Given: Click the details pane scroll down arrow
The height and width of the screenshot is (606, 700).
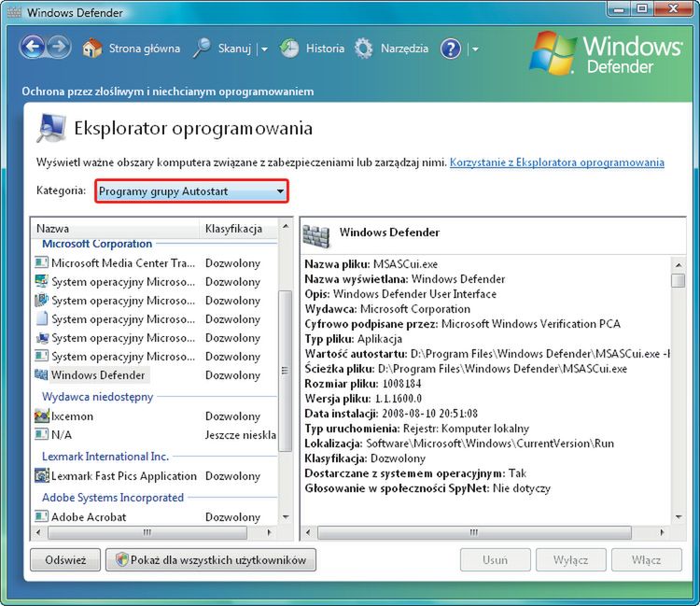Looking at the screenshot, I should [x=679, y=517].
